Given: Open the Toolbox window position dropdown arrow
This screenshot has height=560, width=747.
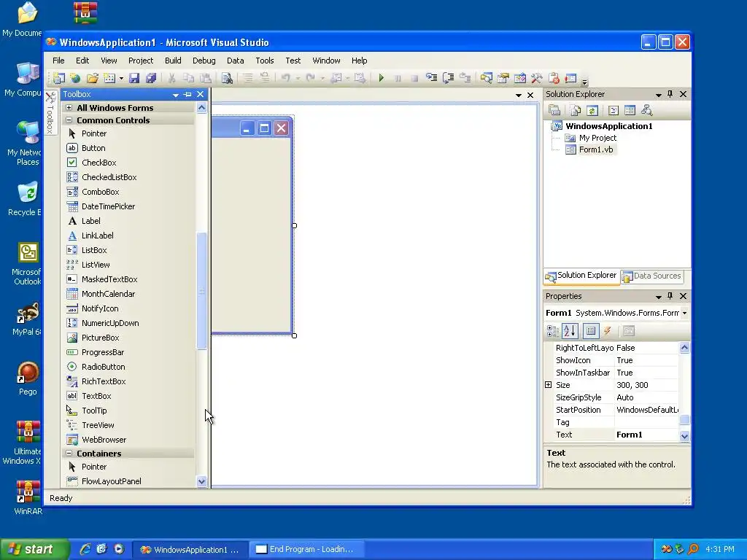Looking at the screenshot, I should pyautogui.click(x=176, y=95).
